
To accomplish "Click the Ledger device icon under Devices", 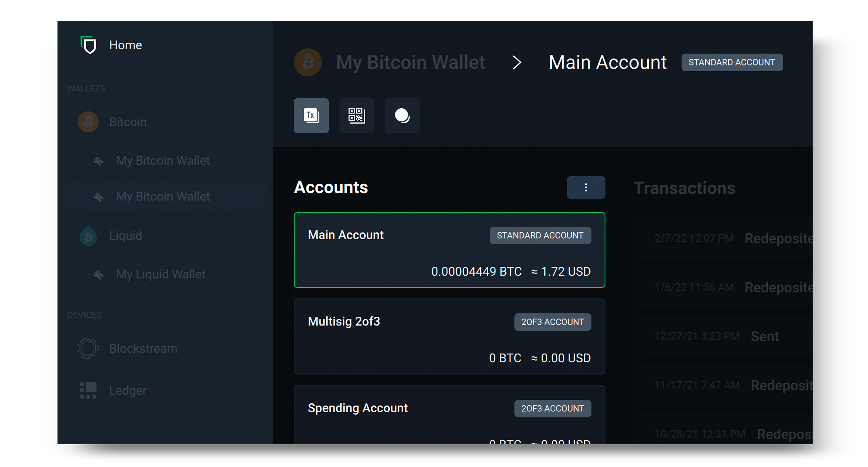I will click(x=88, y=390).
